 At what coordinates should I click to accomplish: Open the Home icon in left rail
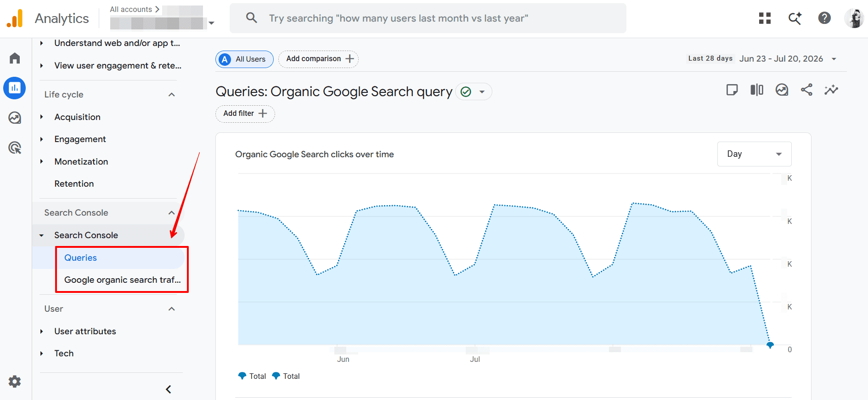point(15,58)
